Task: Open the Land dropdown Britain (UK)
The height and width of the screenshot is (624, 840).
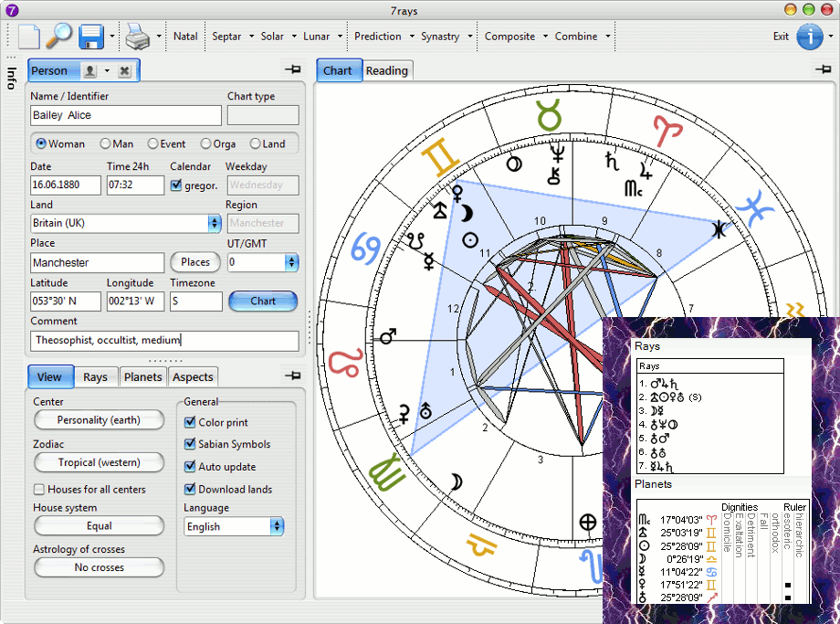Action: click(x=126, y=223)
